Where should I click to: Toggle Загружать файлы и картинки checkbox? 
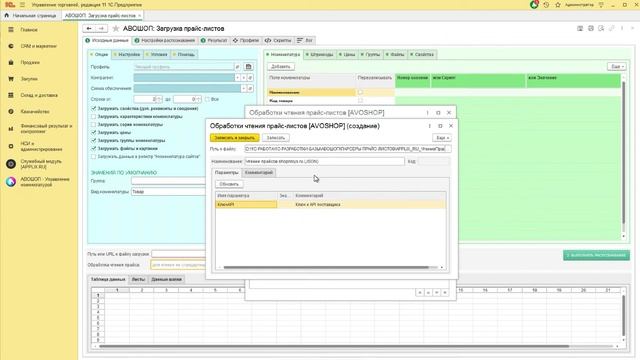[x=93, y=149]
